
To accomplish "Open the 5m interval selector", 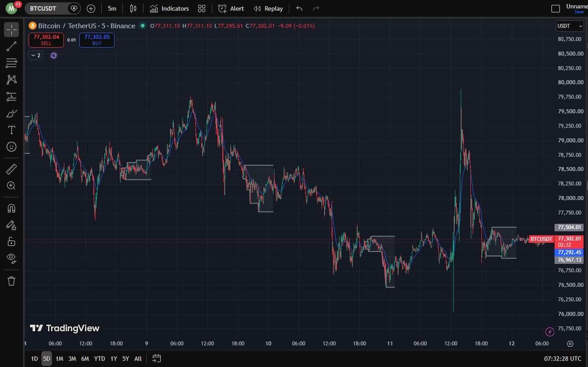I will pyautogui.click(x=112, y=8).
